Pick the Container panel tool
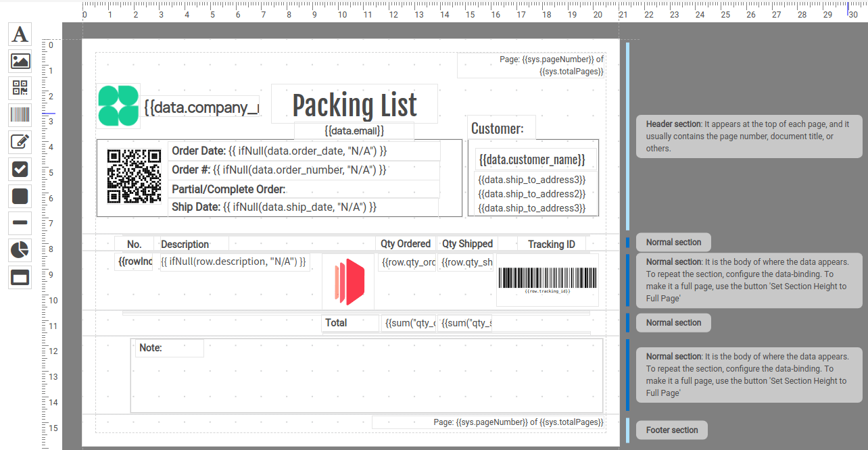 click(x=20, y=277)
